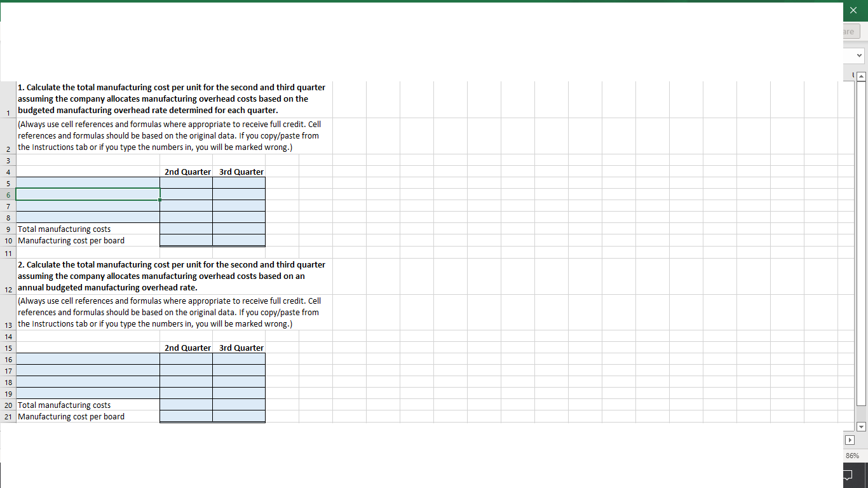Select 3rd Quarter cost per board cell, row 21
Screen dimensions: 868x488
coord(239,416)
